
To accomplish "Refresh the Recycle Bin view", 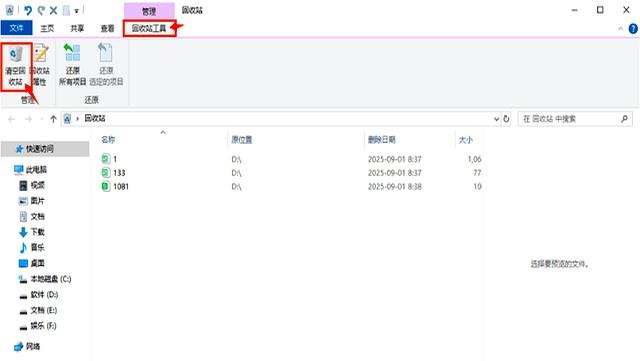I will point(506,119).
